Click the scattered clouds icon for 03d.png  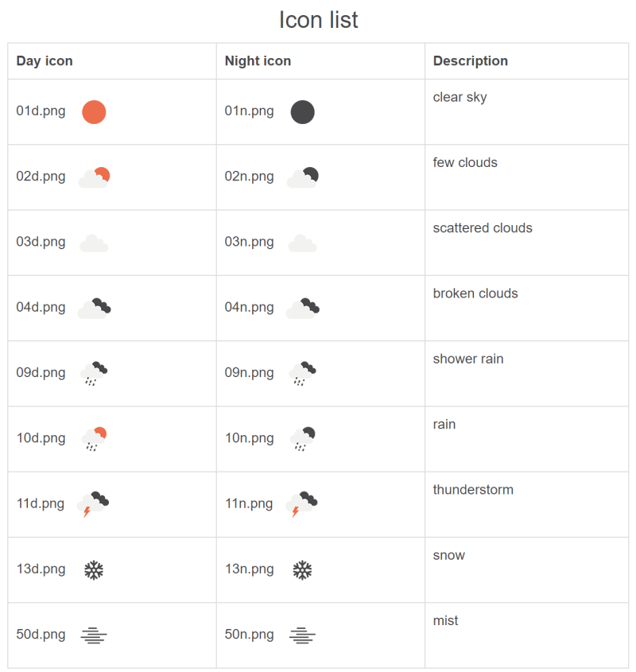(x=94, y=243)
